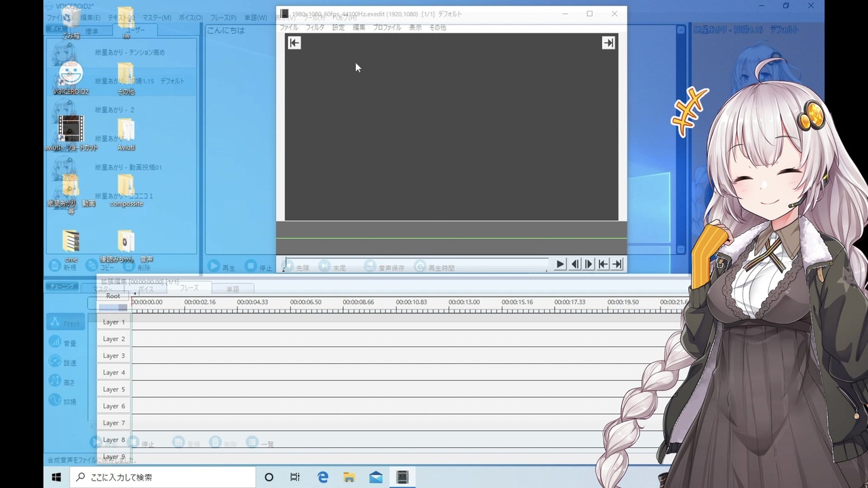Open the その他 menu in AviUtl
The width and height of the screenshot is (868, 488).
coord(437,28)
